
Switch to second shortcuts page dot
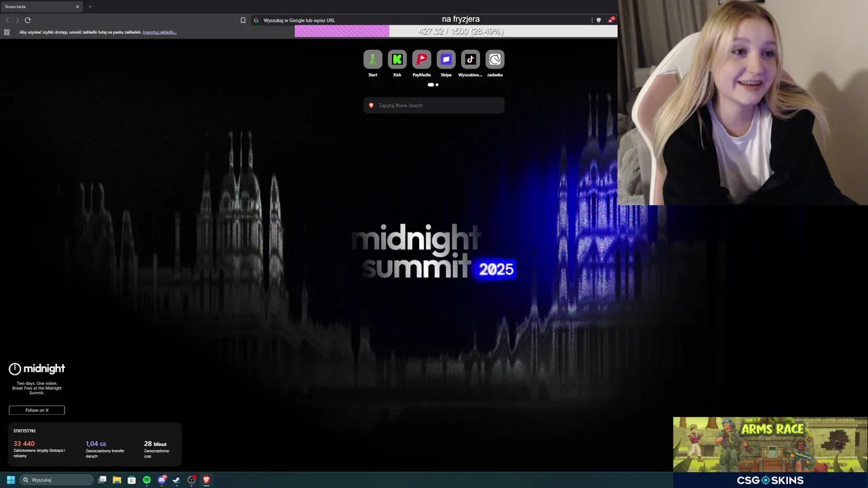[x=437, y=85]
